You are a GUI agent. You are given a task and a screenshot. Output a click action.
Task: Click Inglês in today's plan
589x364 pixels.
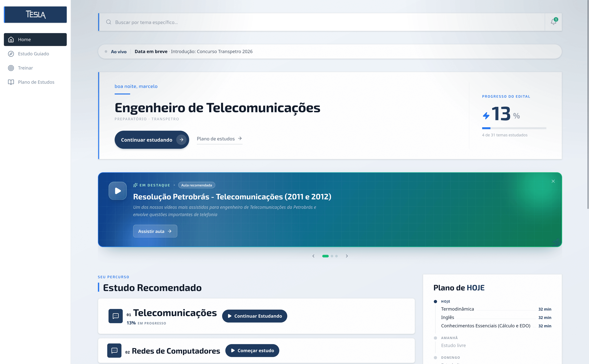[447, 317]
